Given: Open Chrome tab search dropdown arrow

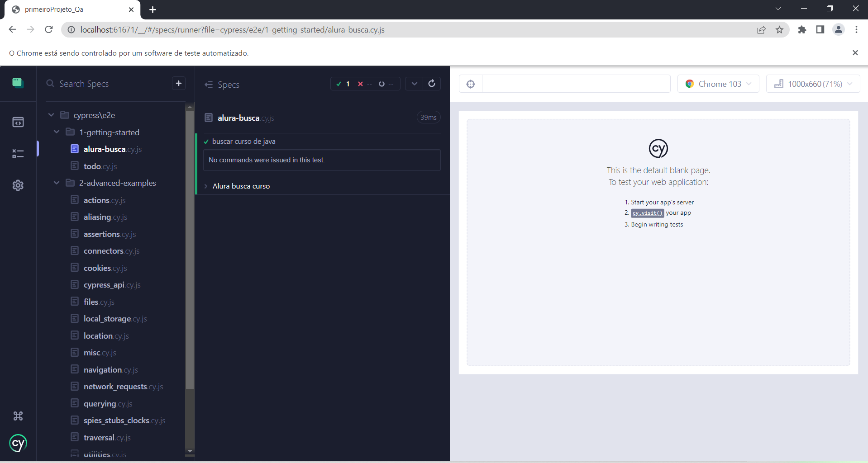Looking at the screenshot, I should (x=778, y=9).
